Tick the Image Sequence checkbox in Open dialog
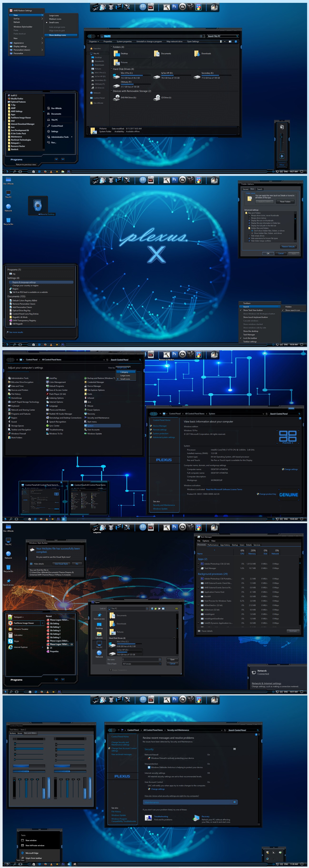The height and width of the screenshot is (868, 309). click(111, 670)
